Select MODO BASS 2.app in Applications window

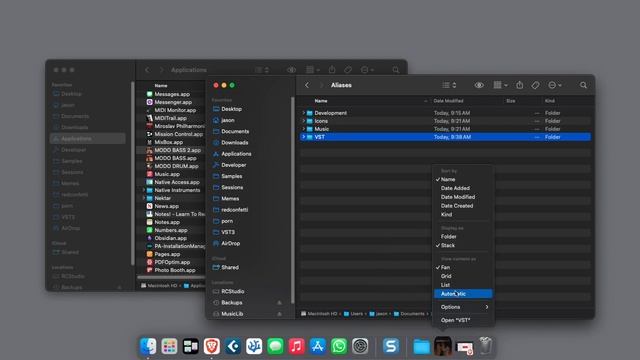pyautogui.click(x=178, y=150)
